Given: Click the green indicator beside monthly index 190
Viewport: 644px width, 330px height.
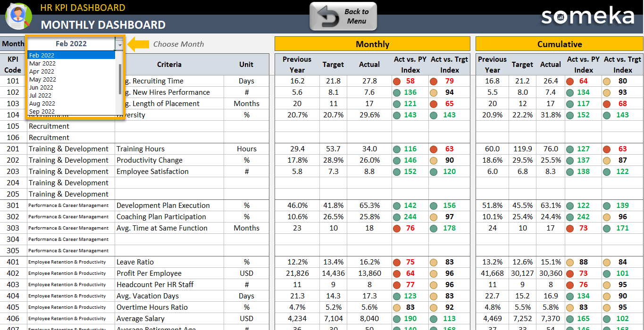Looking at the screenshot, I should (x=397, y=319).
